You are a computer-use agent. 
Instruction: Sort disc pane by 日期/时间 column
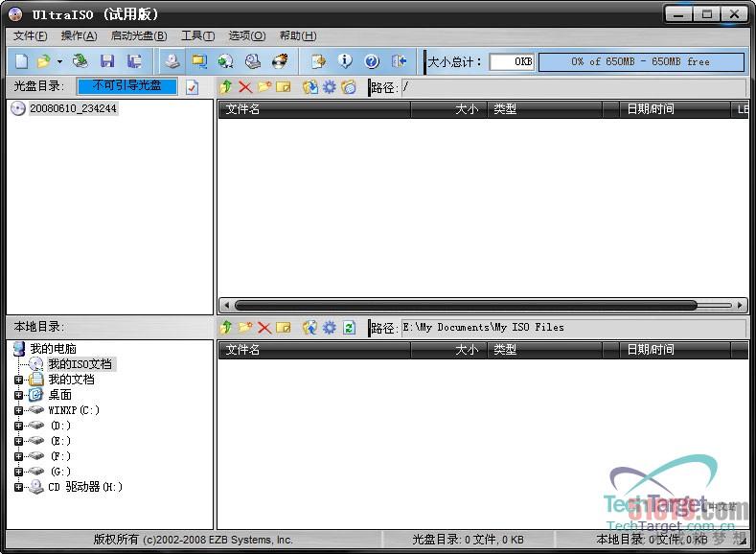675,109
